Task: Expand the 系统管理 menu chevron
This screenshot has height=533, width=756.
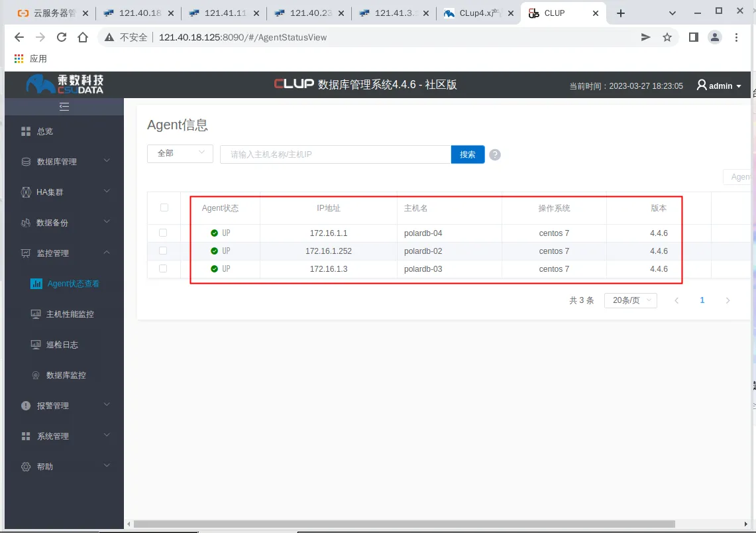Action: tap(107, 435)
